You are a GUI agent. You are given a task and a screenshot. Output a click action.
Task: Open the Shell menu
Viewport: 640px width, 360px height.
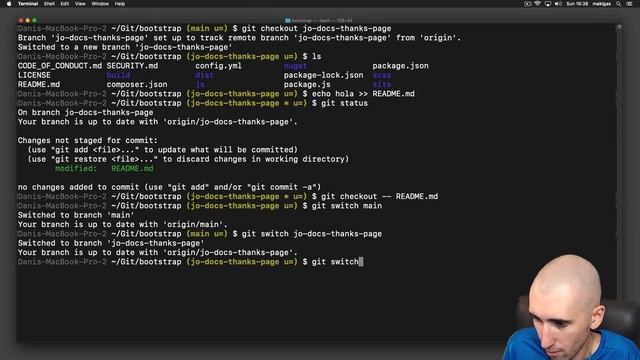[49, 4]
